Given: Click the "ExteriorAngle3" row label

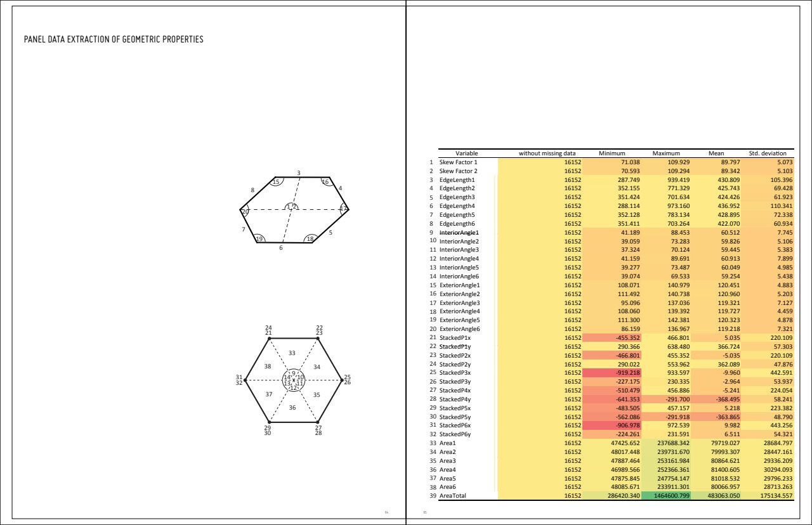Looking at the screenshot, I should (460, 303).
